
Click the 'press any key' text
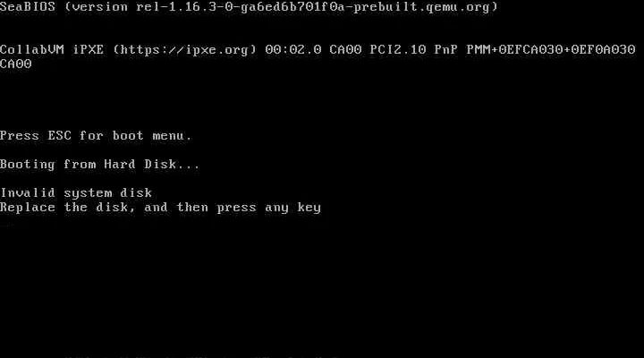(x=268, y=208)
